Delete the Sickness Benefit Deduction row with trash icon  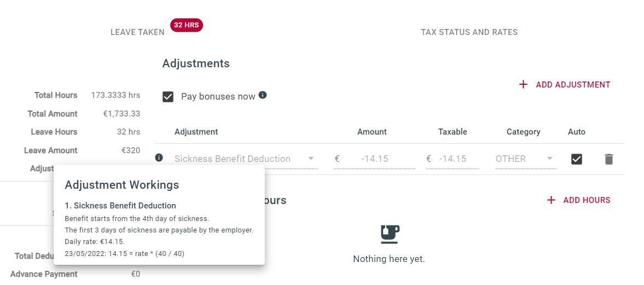point(608,159)
